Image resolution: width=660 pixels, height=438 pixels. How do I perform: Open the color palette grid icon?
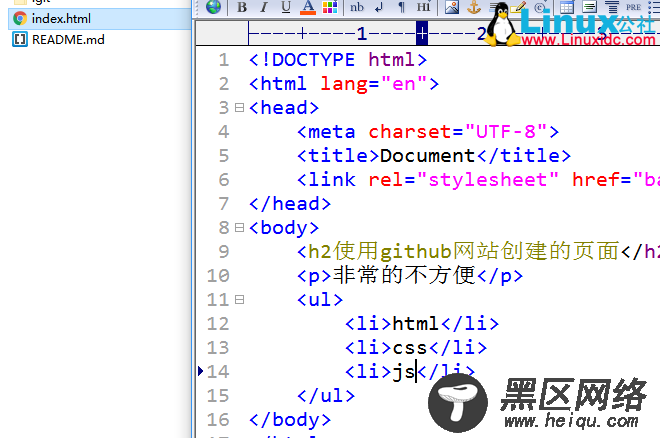pos(330,7)
